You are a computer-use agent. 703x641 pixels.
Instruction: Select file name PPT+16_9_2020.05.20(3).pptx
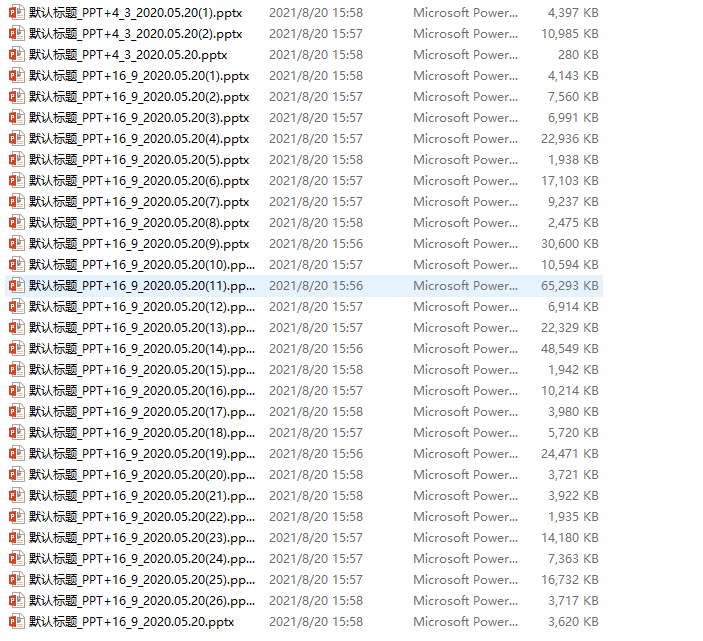click(x=139, y=118)
